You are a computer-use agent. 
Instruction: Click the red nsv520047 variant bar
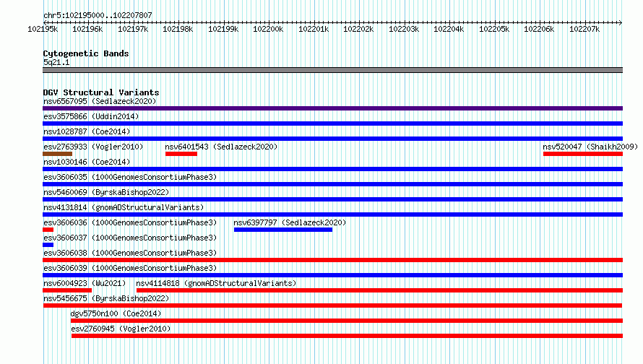coord(583,154)
